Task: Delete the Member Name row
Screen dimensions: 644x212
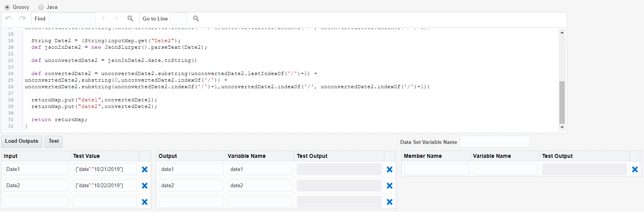Action: coord(635,169)
